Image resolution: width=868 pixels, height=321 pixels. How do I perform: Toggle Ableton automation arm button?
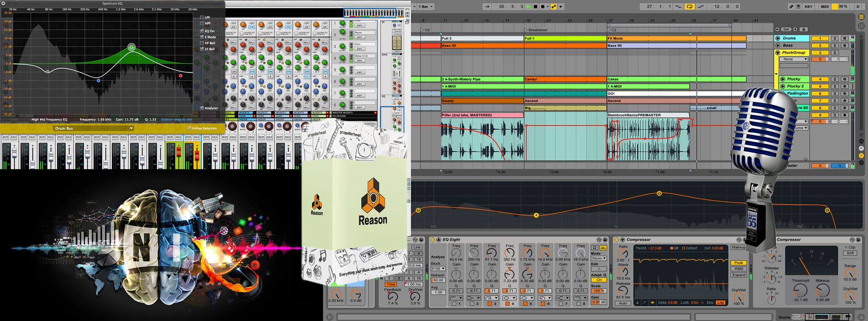[x=554, y=6]
